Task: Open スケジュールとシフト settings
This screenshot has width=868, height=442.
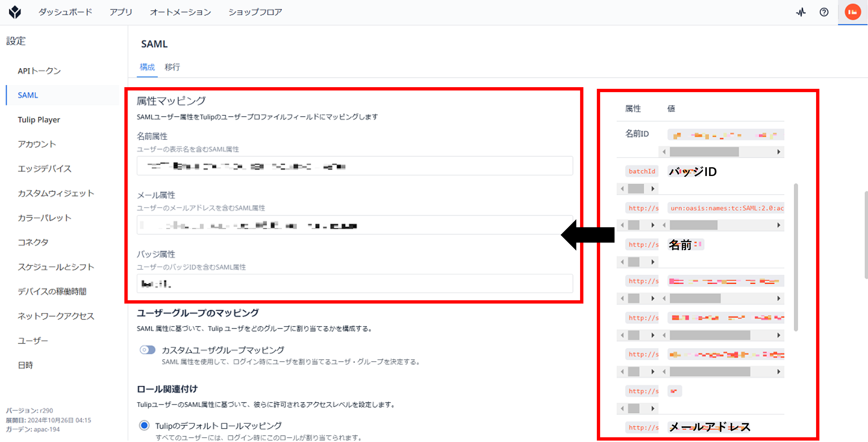Action: 56,267
